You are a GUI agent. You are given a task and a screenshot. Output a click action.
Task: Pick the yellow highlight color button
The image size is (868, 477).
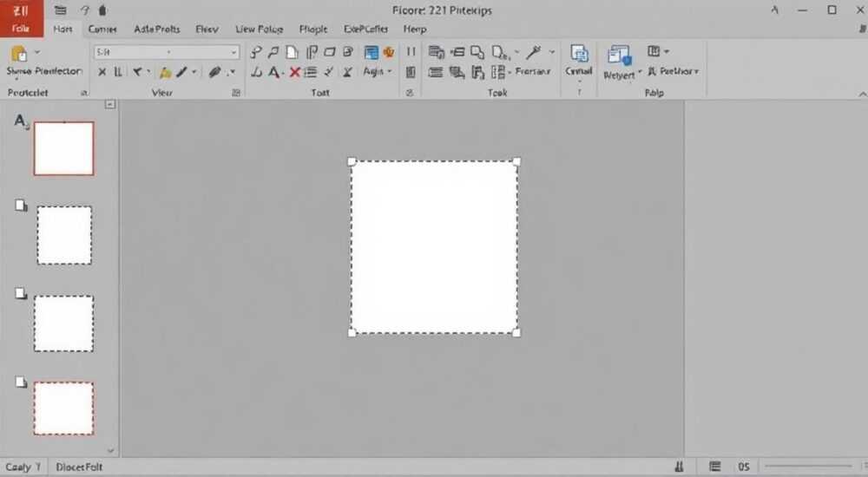(165, 72)
